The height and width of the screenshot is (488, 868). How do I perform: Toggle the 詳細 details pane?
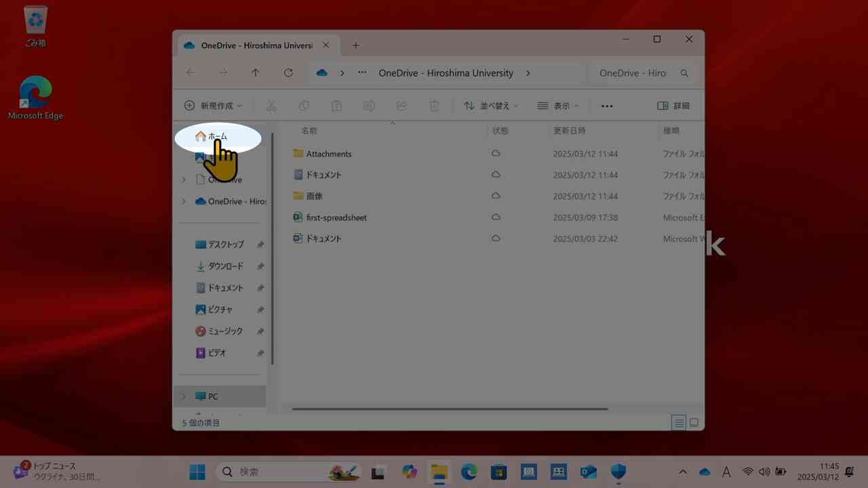tap(673, 106)
